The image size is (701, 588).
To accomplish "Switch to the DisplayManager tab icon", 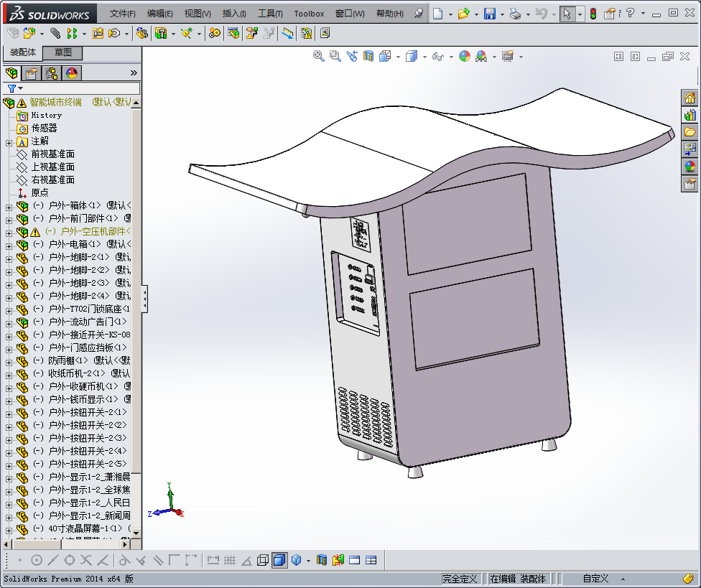I will click(72, 73).
